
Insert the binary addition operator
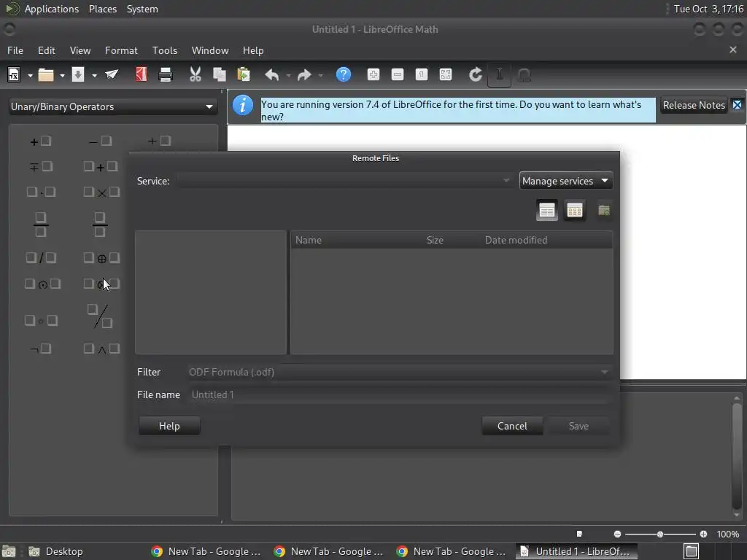pyautogui.click(x=100, y=167)
